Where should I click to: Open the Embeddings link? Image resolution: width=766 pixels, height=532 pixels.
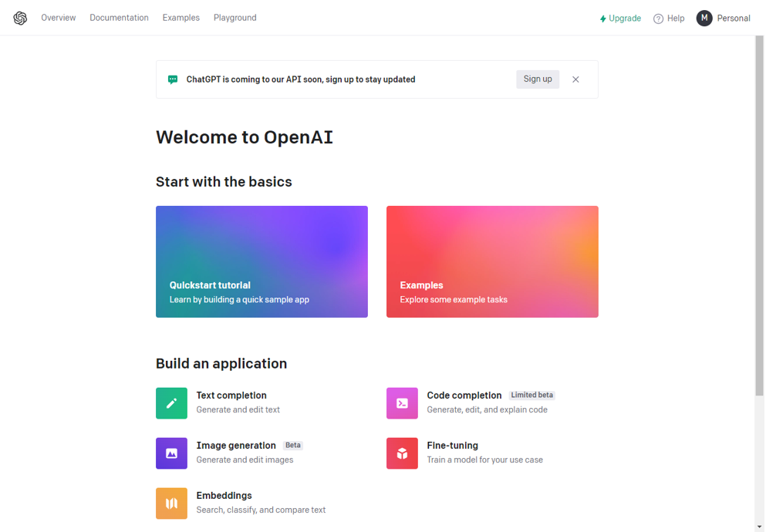tap(224, 496)
